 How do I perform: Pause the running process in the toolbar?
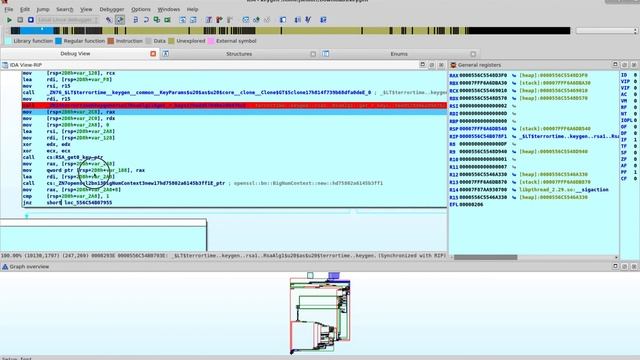(20, 20)
